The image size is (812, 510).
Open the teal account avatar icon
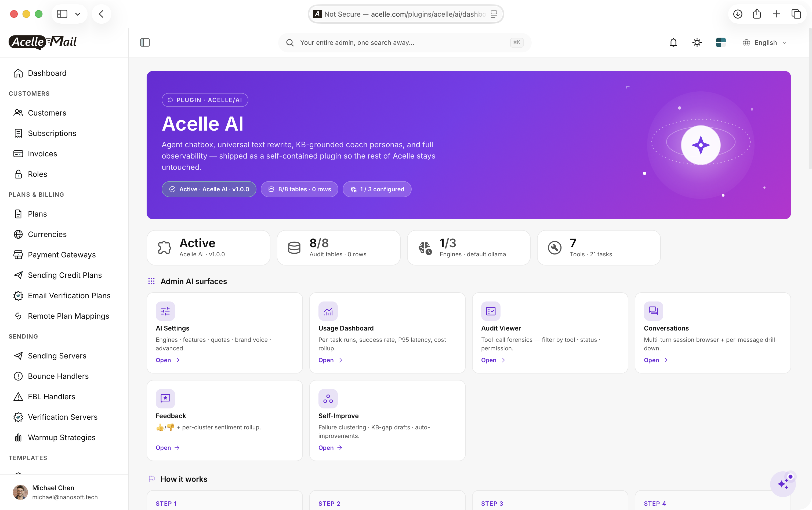pyautogui.click(x=721, y=42)
